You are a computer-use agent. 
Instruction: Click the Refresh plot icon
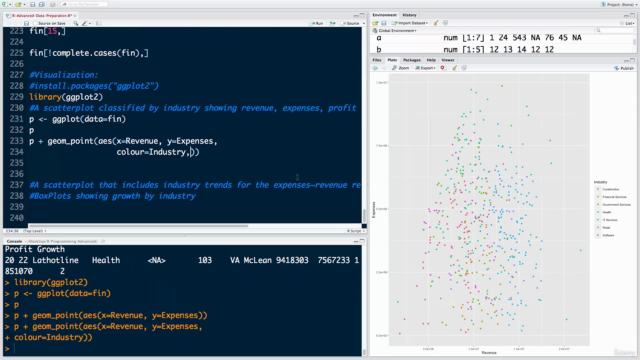click(464, 68)
